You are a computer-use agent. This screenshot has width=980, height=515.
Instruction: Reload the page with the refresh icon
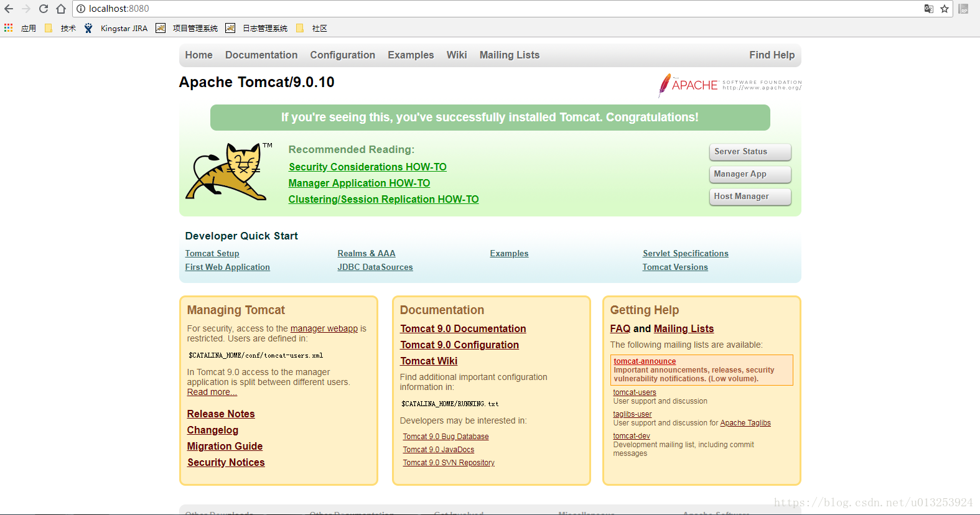(44, 9)
